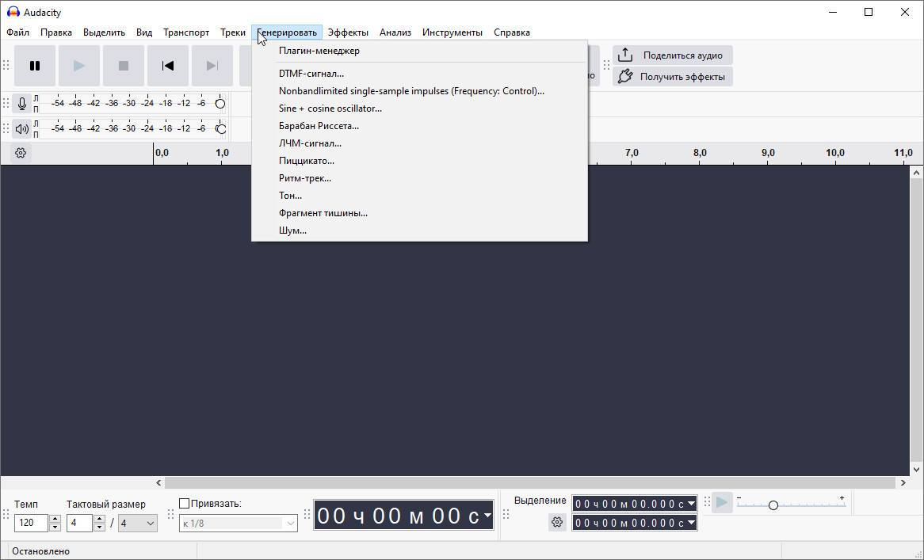Adjust the playback speed slider

pos(773,505)
